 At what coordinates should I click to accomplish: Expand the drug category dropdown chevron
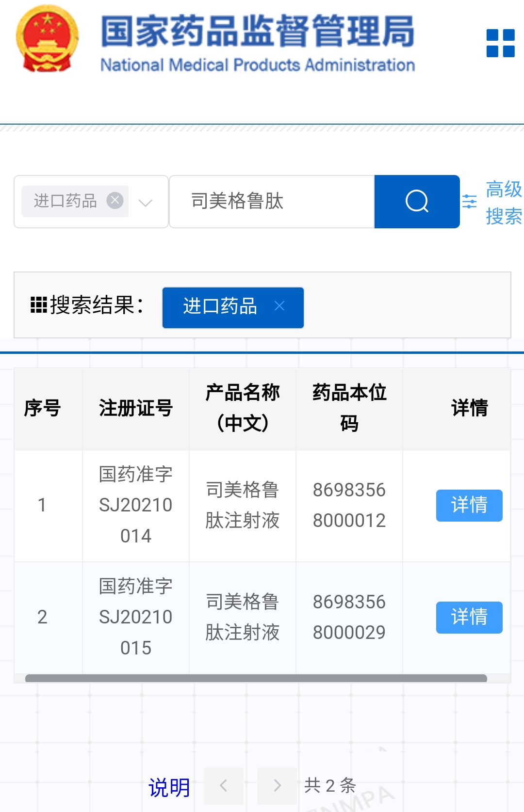146,202
